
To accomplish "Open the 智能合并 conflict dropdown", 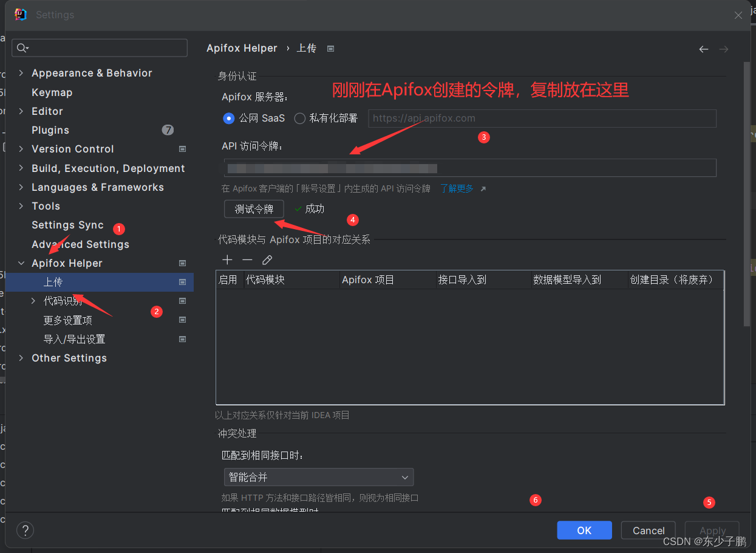I will click(319, 477).
